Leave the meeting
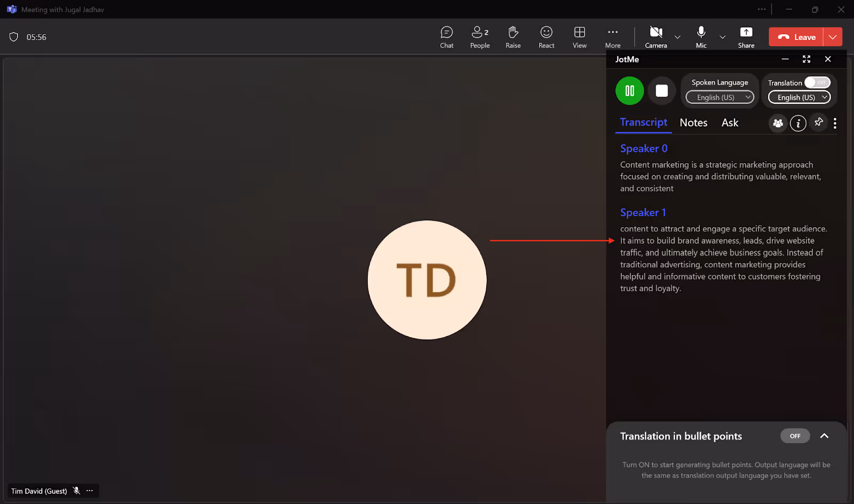Image resolution: width=854 pixels, height=504 pixels. coord(796,37)
